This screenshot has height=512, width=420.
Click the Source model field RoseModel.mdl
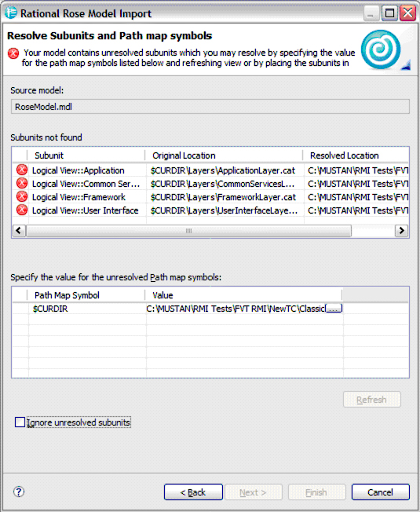210,107
